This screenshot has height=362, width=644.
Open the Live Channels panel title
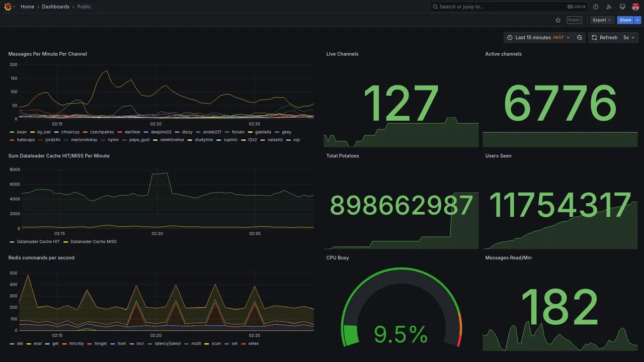click(342, 54)
